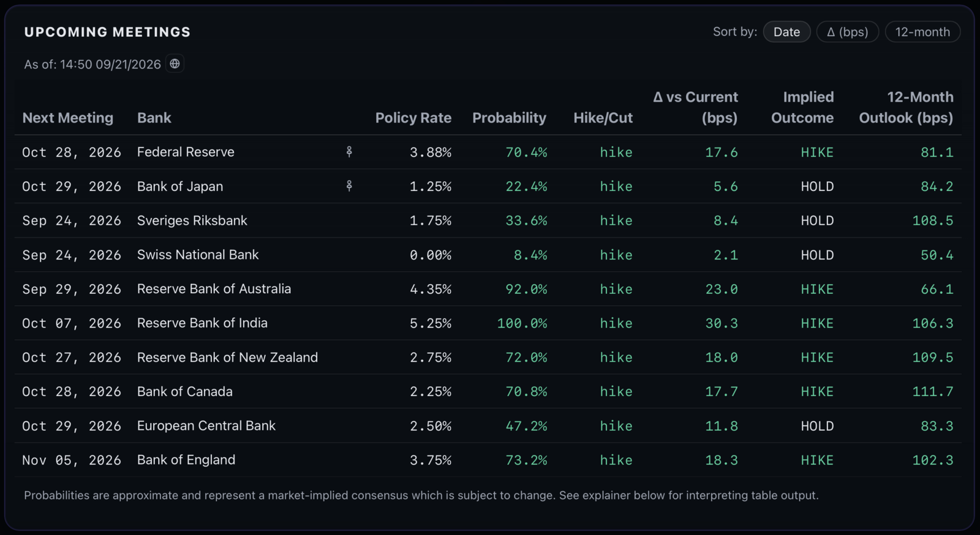Click the 0.00% policy rate value
The width and height of the screenshot is (980, 535).
431,255
